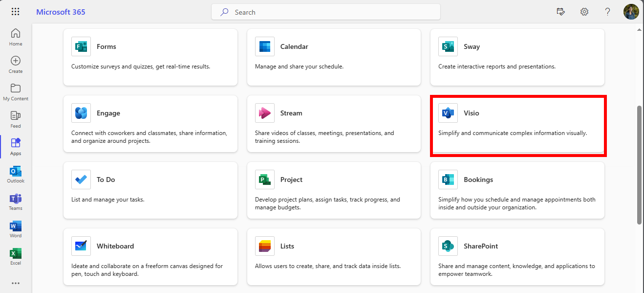This screenshot has height=293, width=644.
Task: Open the Stream app icon
Action: 265,113
